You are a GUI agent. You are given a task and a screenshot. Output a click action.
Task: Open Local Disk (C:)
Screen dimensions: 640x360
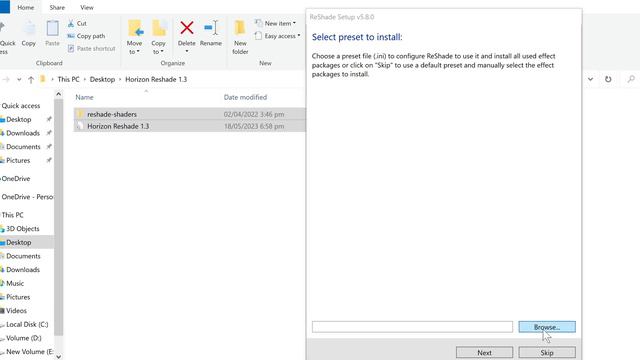click(27, 324)
